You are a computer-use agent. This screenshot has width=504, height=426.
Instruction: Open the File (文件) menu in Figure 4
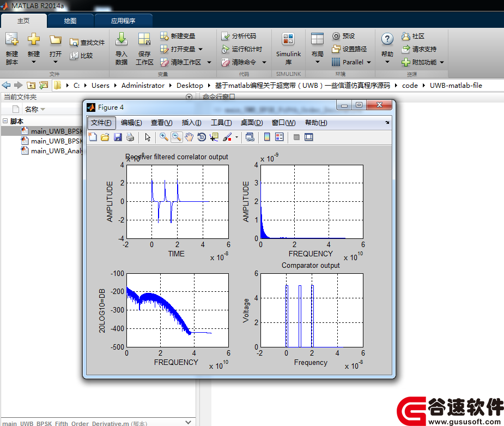(101, 123)
